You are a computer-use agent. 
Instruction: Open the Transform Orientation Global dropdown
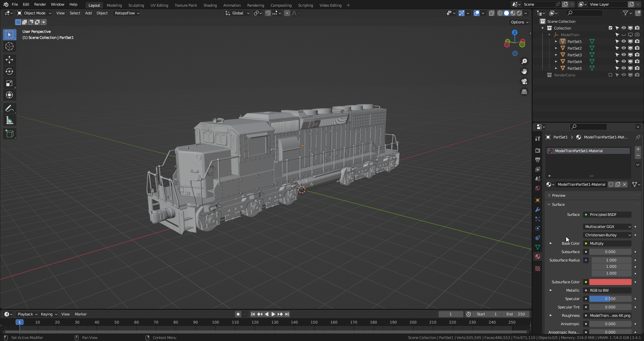(x=237, y=13)
